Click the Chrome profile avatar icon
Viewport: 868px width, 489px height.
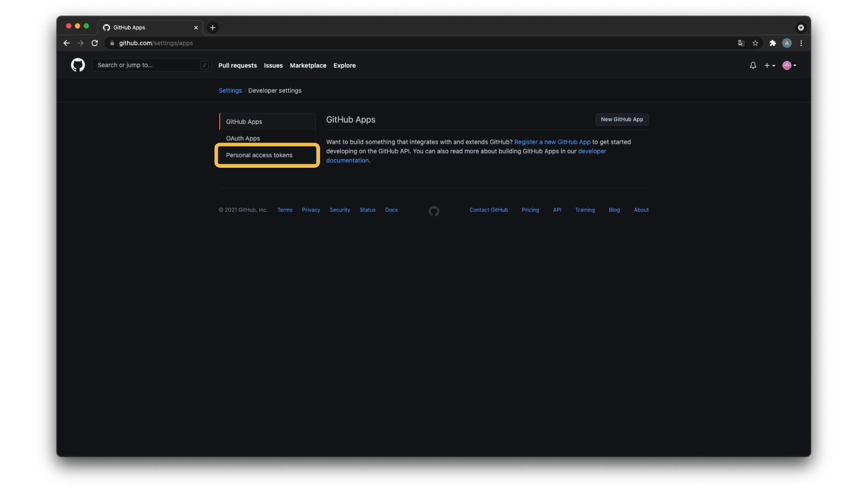point(787,43)
